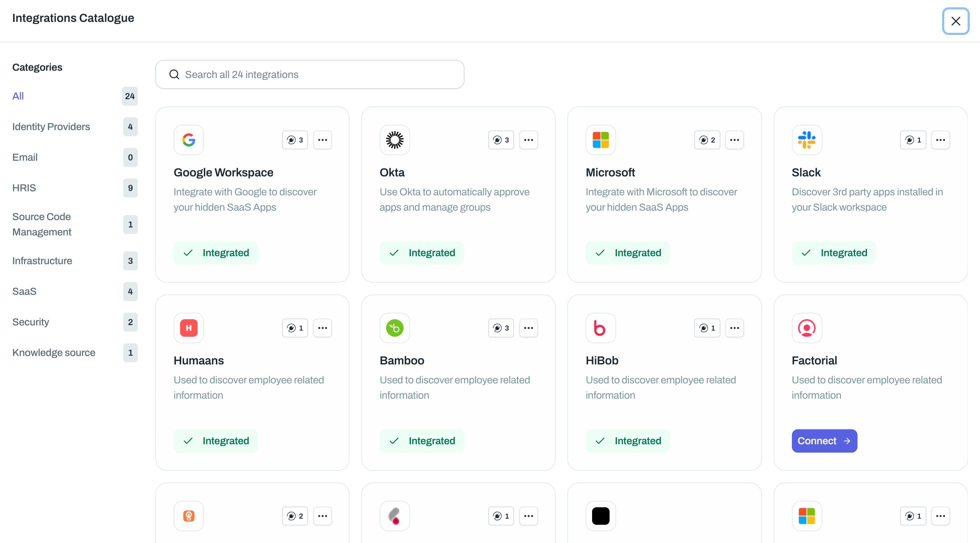The width and height of the screenshot is (980, 543).
Task: Expand the Humaans card more options menu
Action: [322, 328]
